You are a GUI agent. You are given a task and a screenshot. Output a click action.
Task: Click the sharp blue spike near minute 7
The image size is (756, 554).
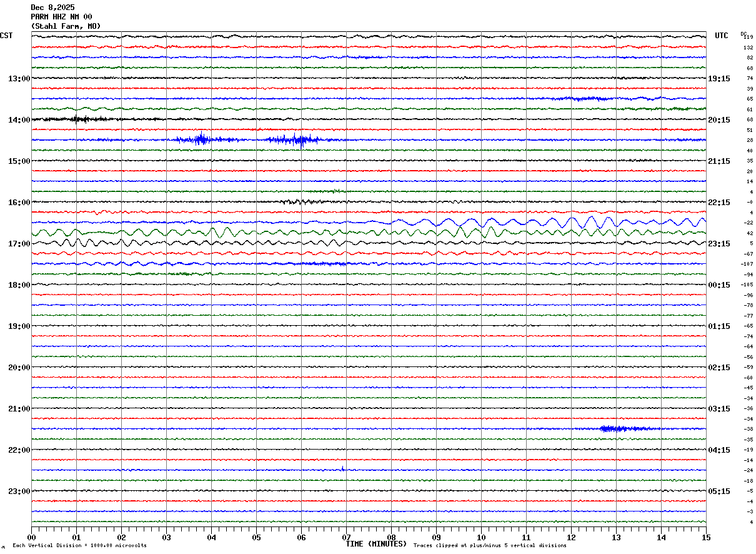pos(343,469)
